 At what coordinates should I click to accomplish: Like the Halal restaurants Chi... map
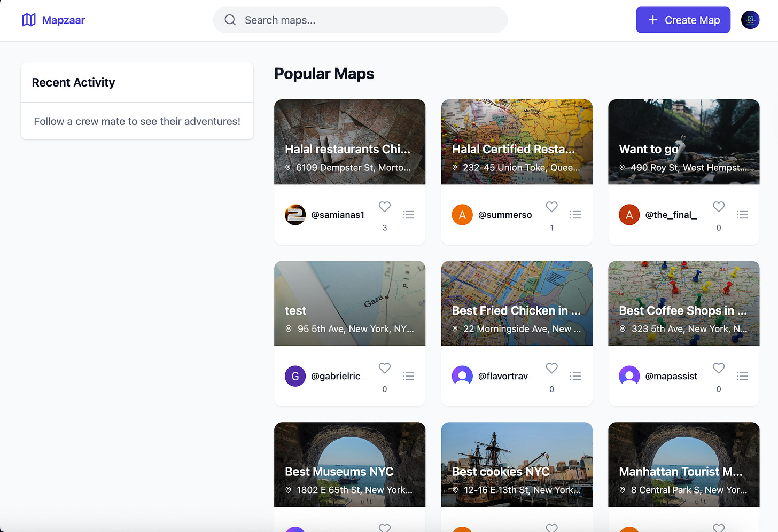coord(385,207)
